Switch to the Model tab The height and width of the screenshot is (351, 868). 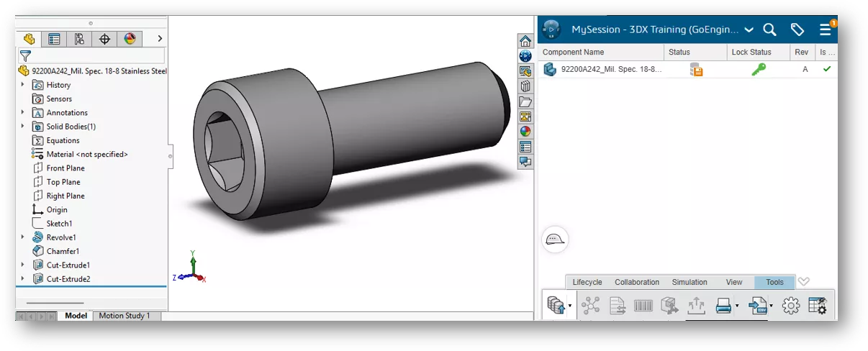click(76, 316)
